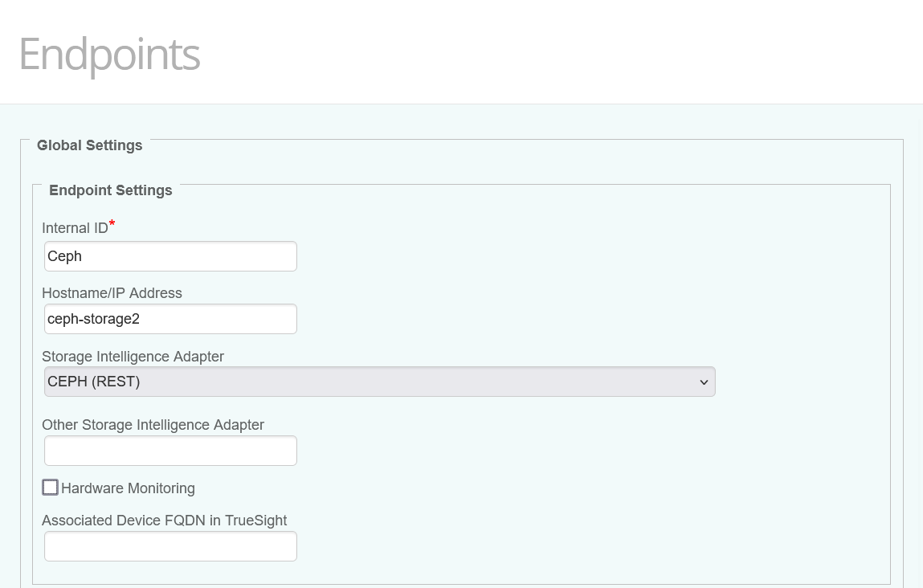Click the chevron on the CEPH (REST) selector
The image size is (923, 588).
pyautogui.click(x=703, y=382)
